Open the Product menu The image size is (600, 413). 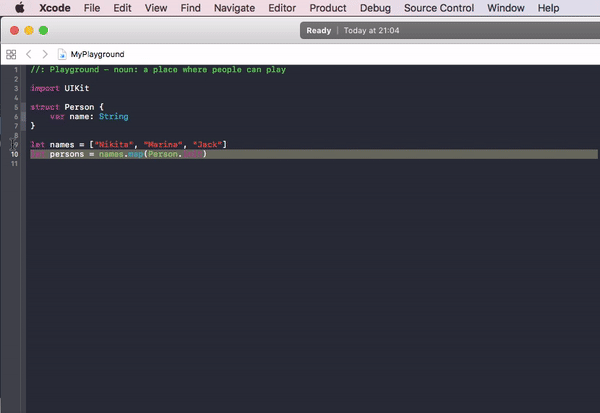click(x=328, y=8)
